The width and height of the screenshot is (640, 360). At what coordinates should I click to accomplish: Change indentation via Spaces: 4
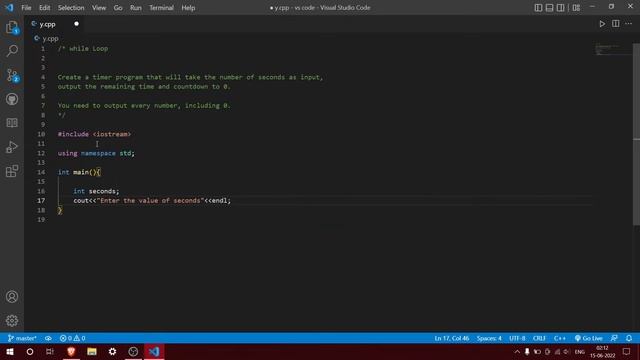pyautogui.click(x=489, y=338)
